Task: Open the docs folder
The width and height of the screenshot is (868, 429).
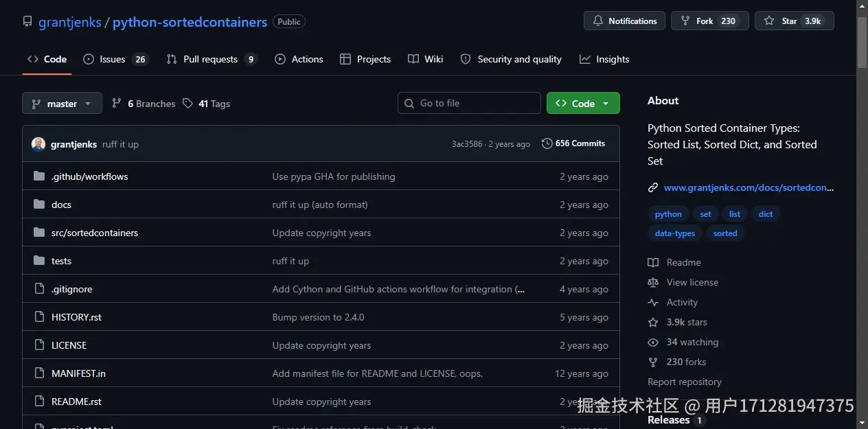Action: (61, 205)
